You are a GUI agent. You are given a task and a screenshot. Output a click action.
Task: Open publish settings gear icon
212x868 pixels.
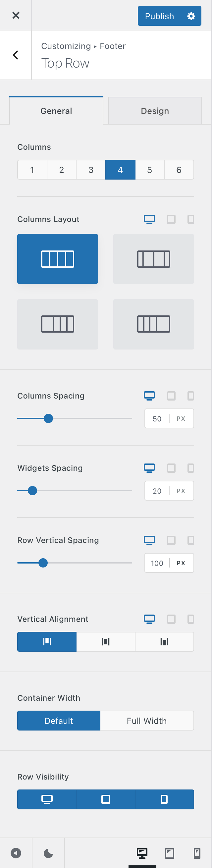(191, 16)
